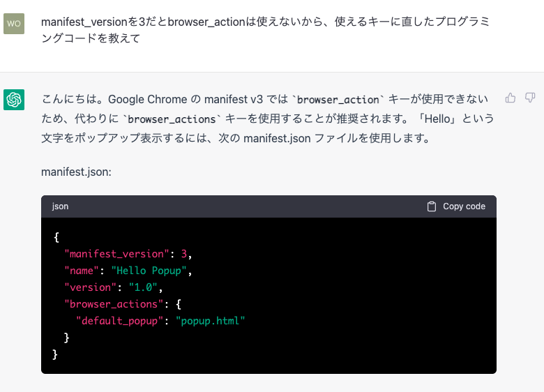Click the user's manifest_version question text
The width and height of the screenshot is (544, 392).
click(266, 30)
